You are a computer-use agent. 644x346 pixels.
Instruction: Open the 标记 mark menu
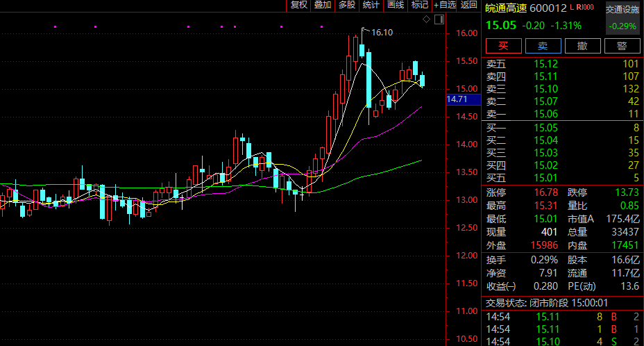419,6
